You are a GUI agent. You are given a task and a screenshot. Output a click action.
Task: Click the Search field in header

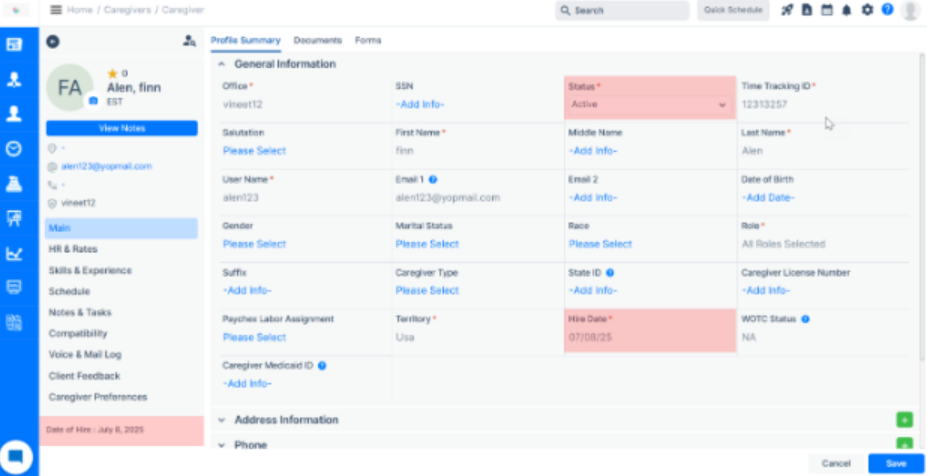click(x=622, y=10)
